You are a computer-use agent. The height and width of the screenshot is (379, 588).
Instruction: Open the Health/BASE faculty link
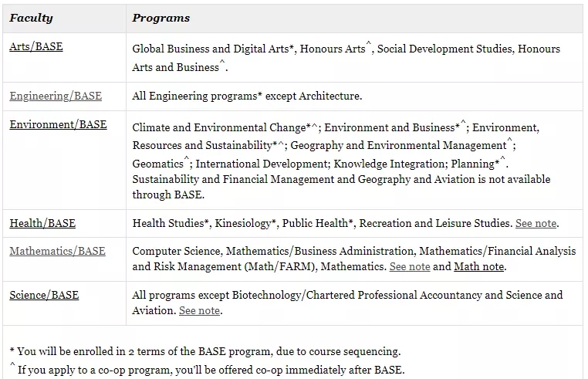tap(42, 223)
